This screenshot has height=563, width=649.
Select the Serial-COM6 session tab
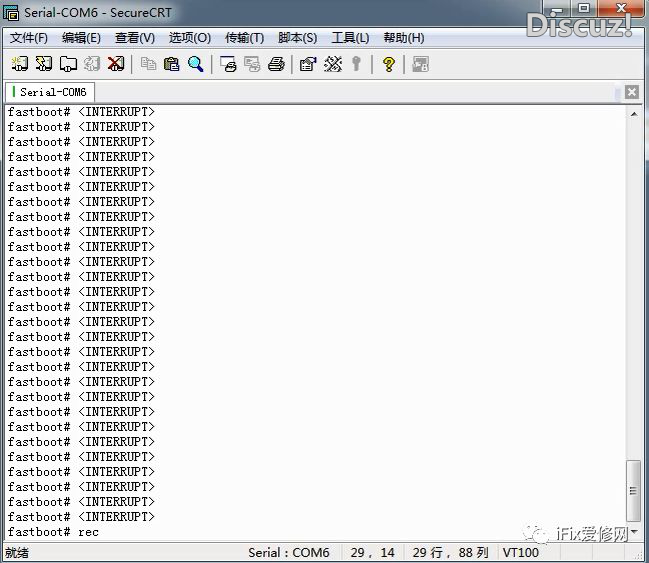point(52,92)
